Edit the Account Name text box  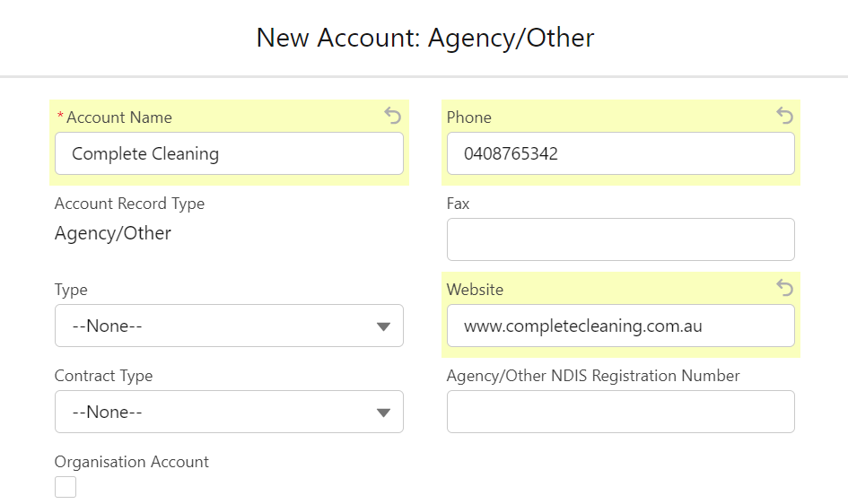229,153
